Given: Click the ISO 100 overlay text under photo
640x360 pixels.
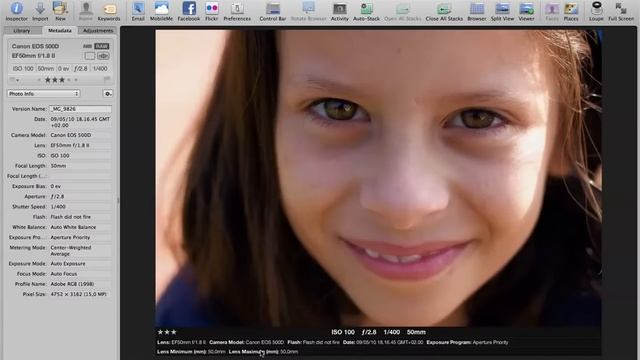Looking at the screenshot, I should (x=343, y=332).
